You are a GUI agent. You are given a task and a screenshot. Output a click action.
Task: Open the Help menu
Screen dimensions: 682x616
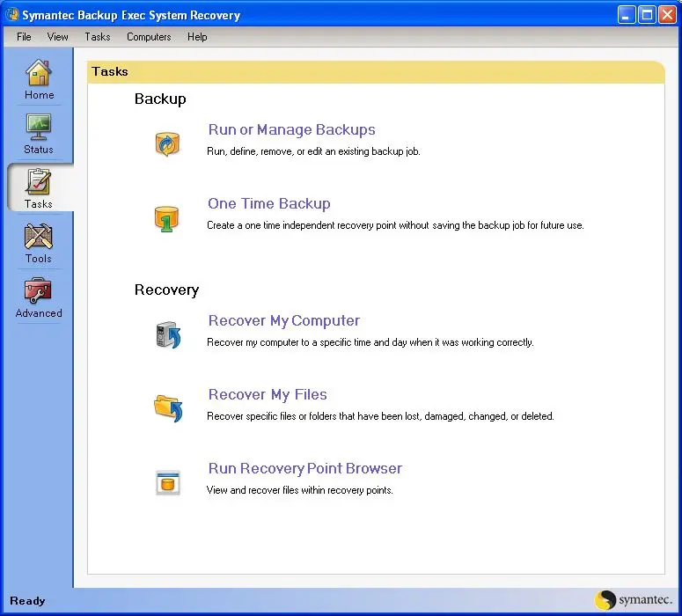(x=197, y=37)
